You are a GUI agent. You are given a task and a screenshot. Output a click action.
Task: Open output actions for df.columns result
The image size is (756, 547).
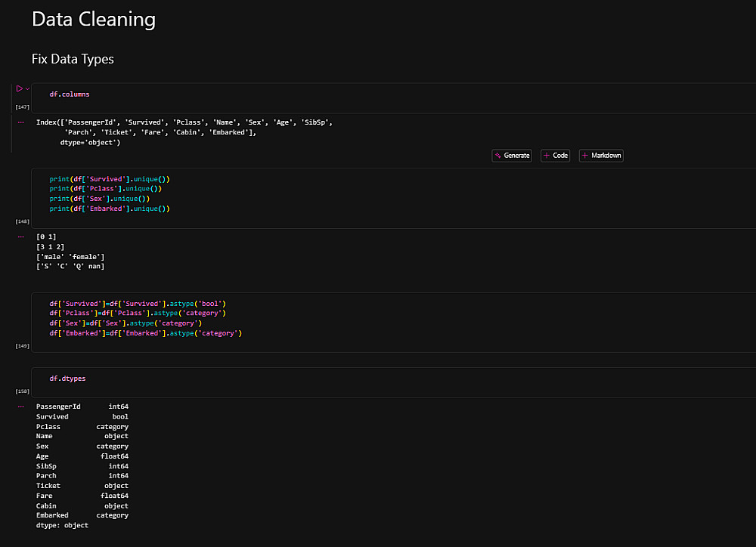pyautogui.click(x=20, y=122)
